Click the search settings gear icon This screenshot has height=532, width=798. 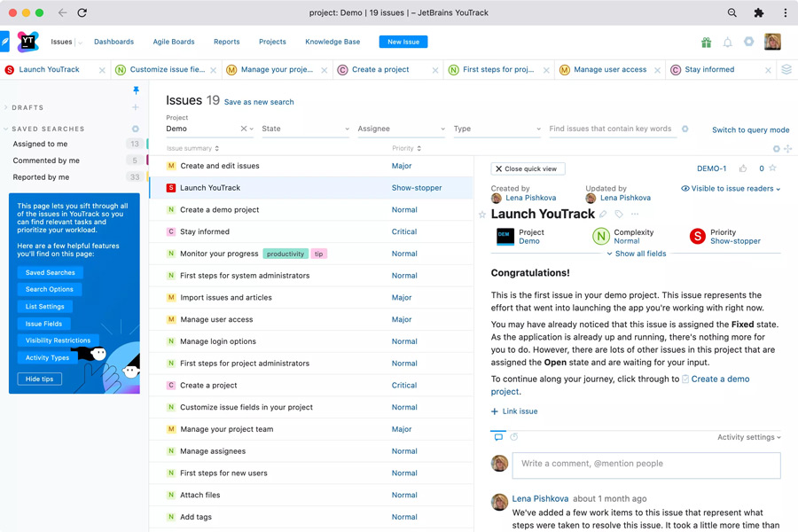click(685, 129)
